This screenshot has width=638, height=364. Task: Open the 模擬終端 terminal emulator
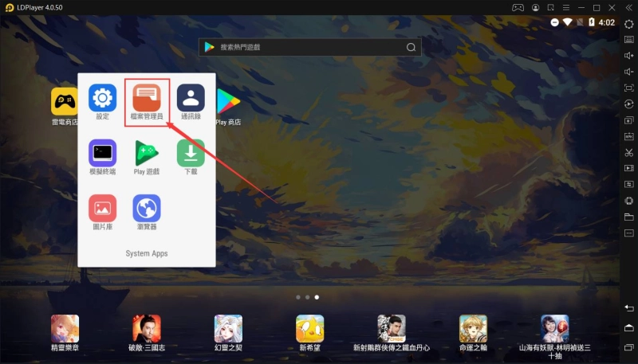pos(102,153)
